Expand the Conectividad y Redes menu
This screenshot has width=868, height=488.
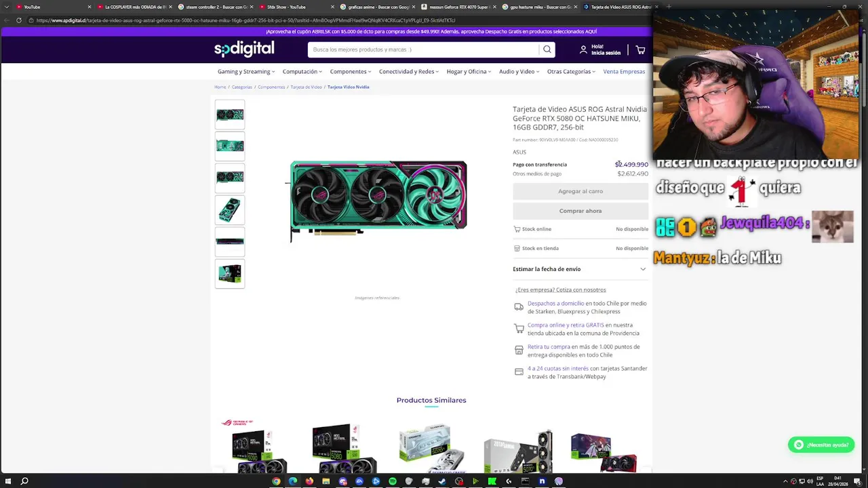[x=409, y=71]
